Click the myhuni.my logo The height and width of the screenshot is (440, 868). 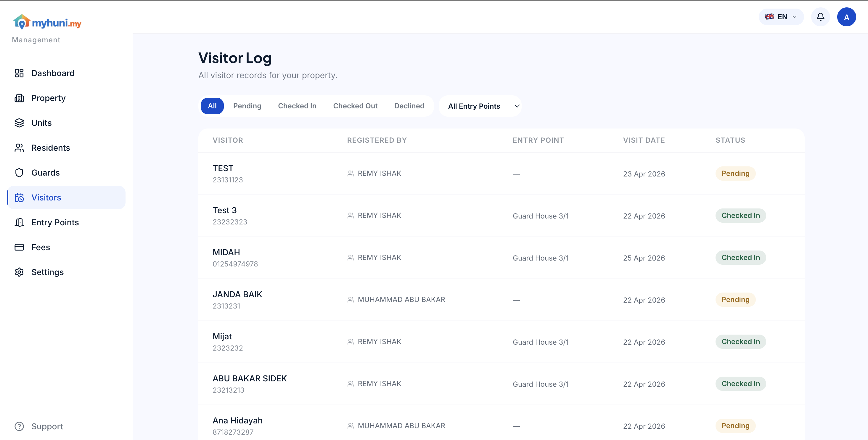[47, 22]
